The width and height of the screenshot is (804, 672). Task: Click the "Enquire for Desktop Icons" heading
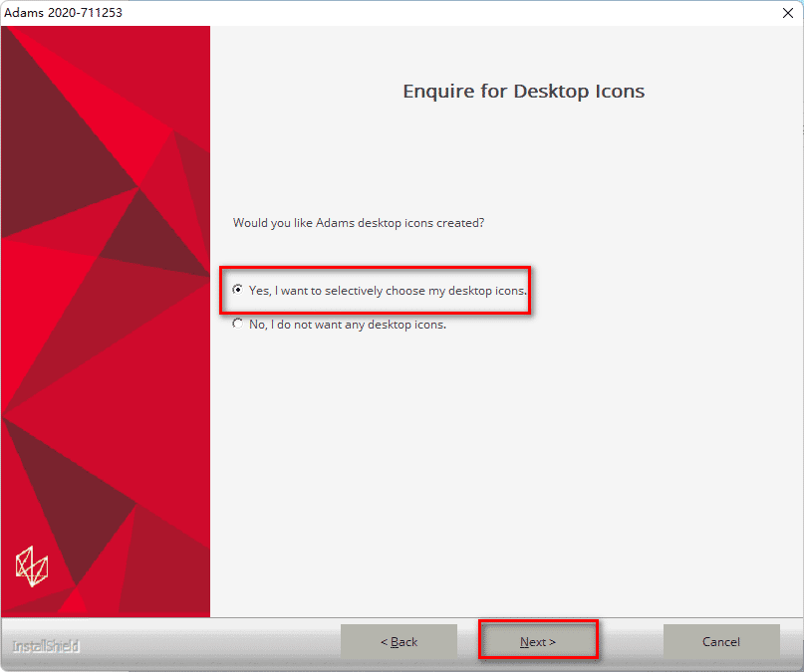click(x=523, y=92)
